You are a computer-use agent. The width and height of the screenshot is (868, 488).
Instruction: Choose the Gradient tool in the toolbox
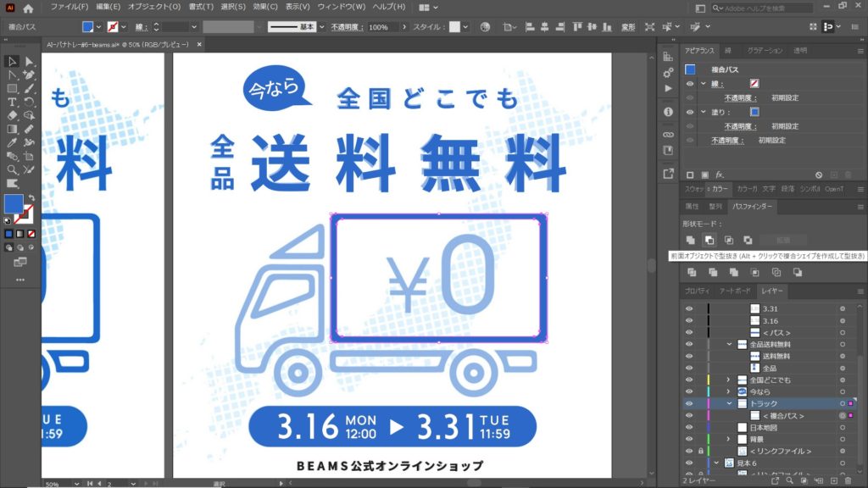12,130
